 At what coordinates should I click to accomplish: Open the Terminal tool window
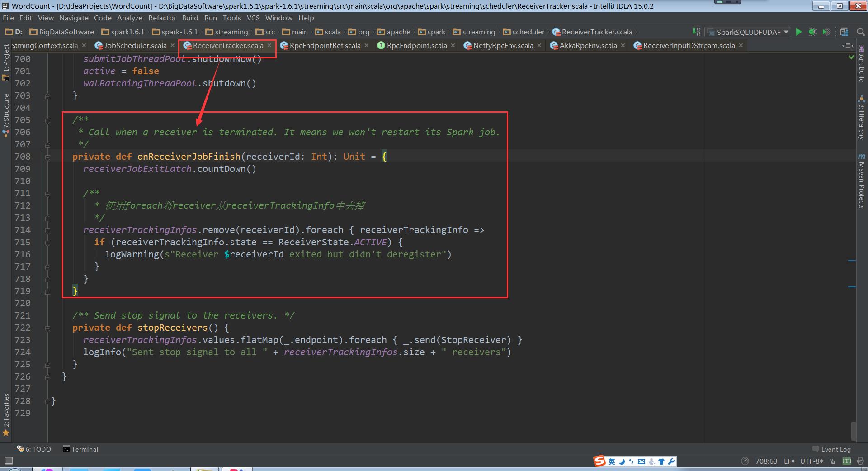(80, 449)
